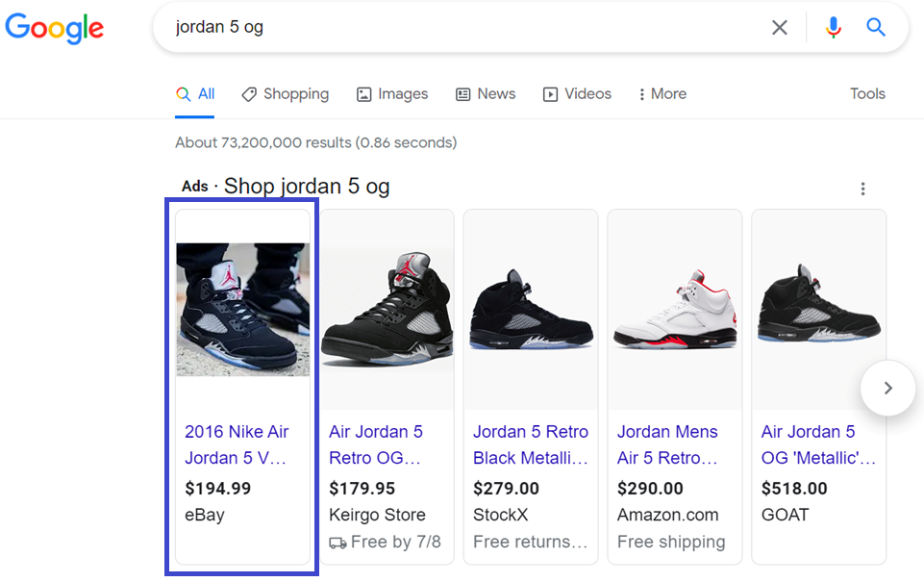Open ad options via the three-dot icon
This screenshot has height=582, width=924.
point(862,189)
